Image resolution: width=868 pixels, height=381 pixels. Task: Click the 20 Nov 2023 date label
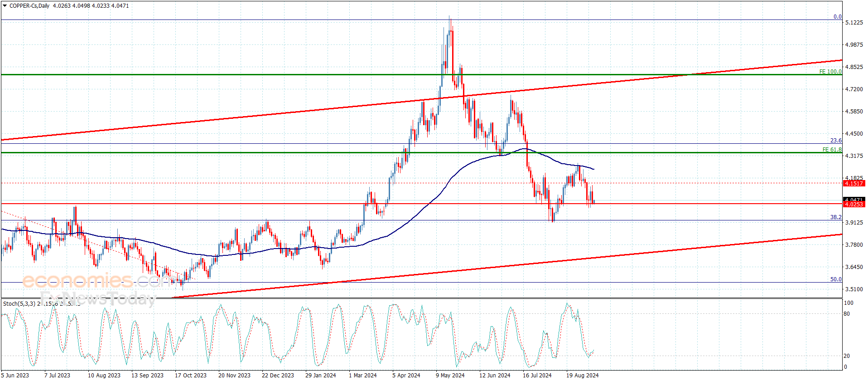point(234,375)
